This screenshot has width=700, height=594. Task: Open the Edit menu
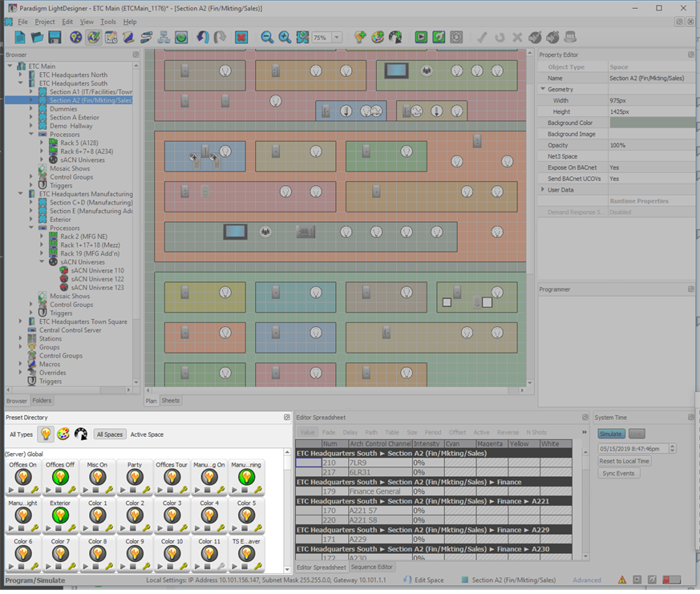tap(67, 22)
